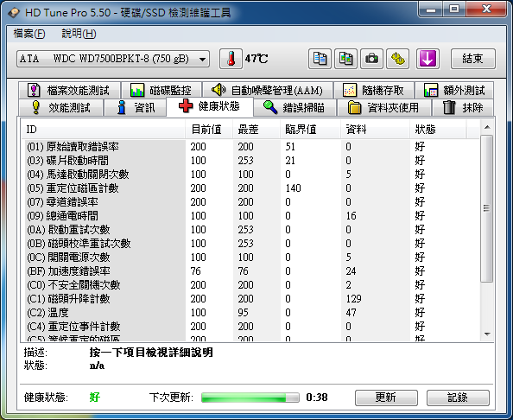The height and width of the screenshot is (420, 513).
Task: Select the (05) 重定位磁區計數 row
Action: pyautogui.click(x=252, y=188)
